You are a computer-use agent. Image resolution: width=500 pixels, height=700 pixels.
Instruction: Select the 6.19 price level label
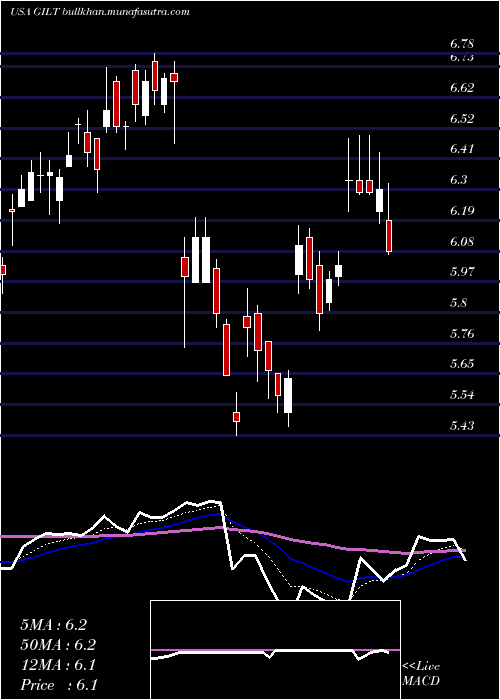pyautogui.click(x=462, y=211)
